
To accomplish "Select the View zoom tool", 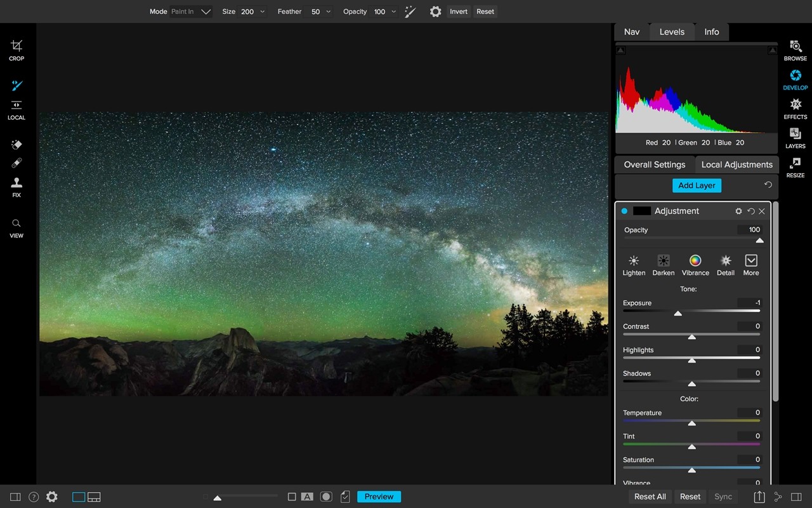I will 16,228.
